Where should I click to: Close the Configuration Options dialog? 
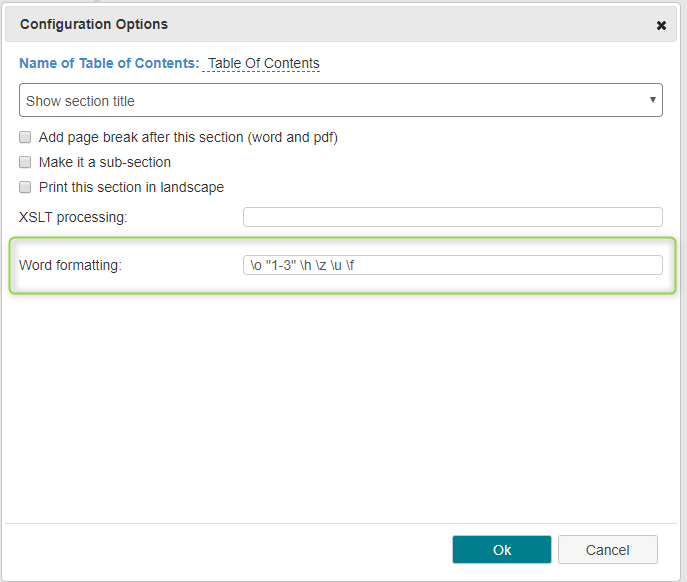(x=661, y=25)
